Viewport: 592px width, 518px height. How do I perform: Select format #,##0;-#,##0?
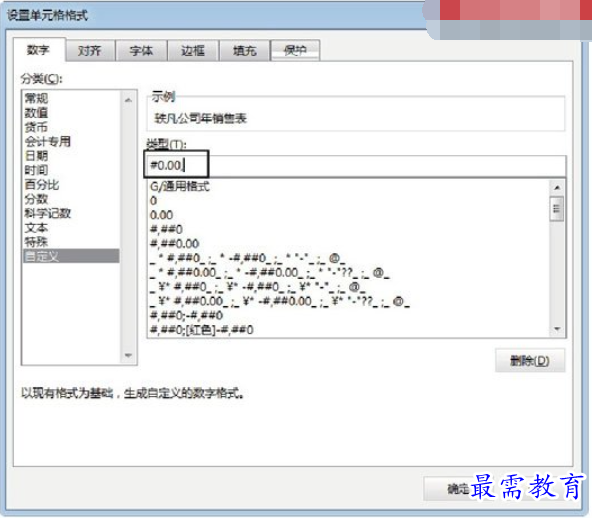pyautogui.click(x=349, y=315)
